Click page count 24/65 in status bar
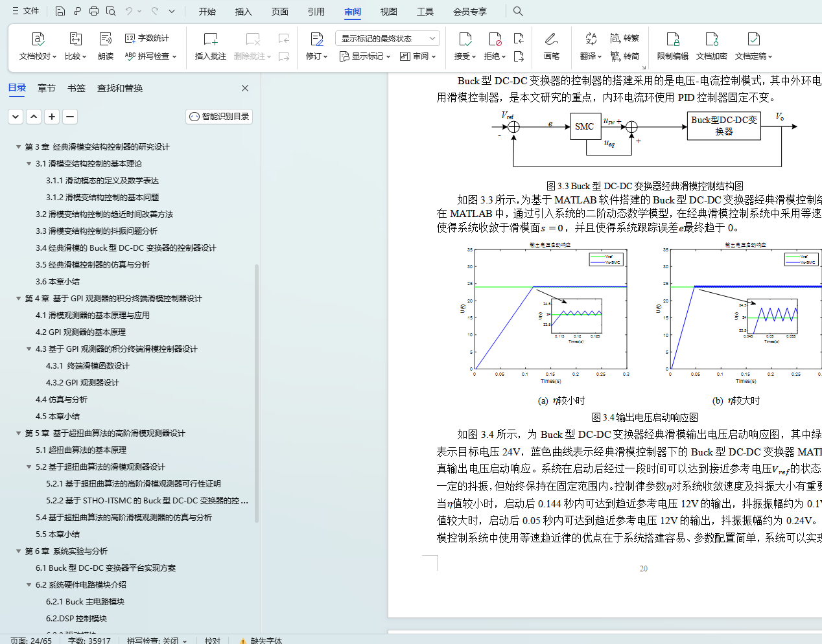 [x=31, y=641]
